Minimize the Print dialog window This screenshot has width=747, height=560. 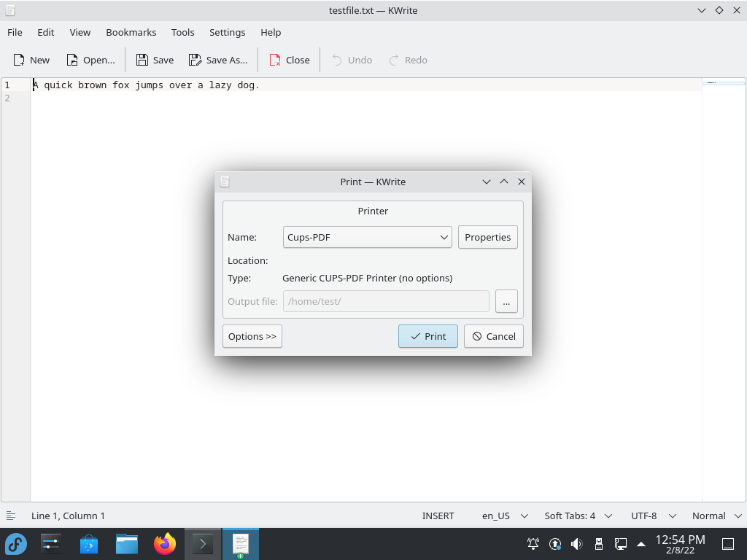tap(487, 182)
